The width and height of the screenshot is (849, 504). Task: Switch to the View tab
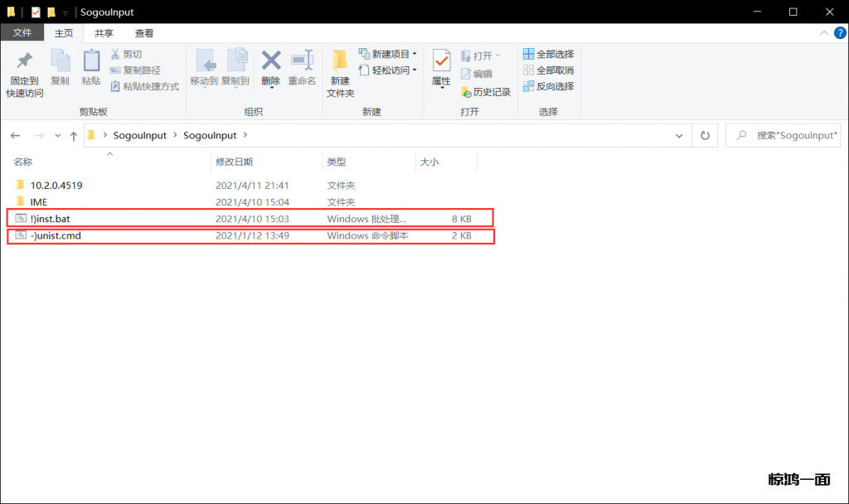coord(144,33)
